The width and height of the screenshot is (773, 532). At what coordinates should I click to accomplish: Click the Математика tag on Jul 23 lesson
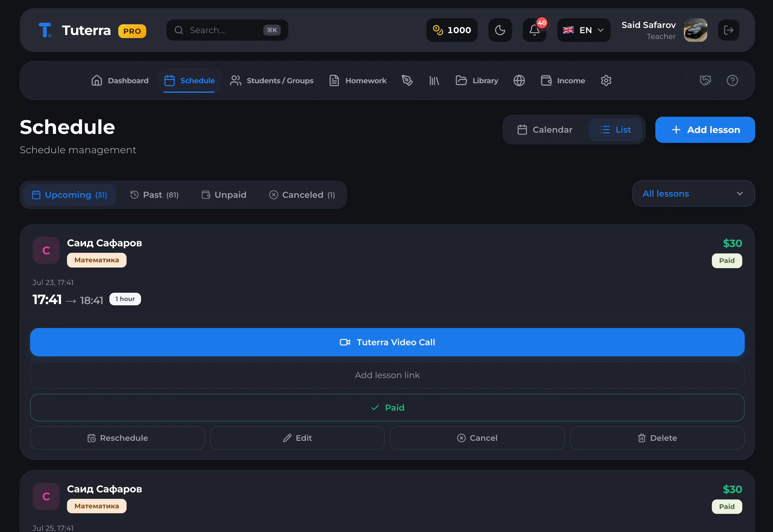97,260
